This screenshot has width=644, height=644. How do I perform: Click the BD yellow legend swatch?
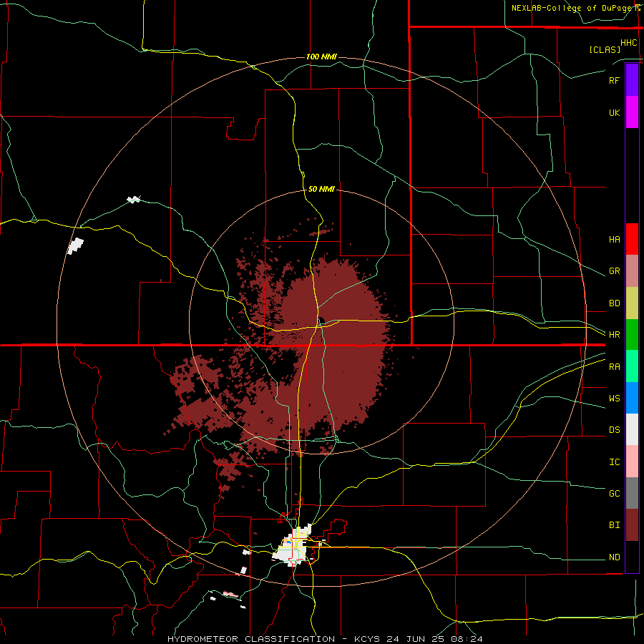(632, 303)
